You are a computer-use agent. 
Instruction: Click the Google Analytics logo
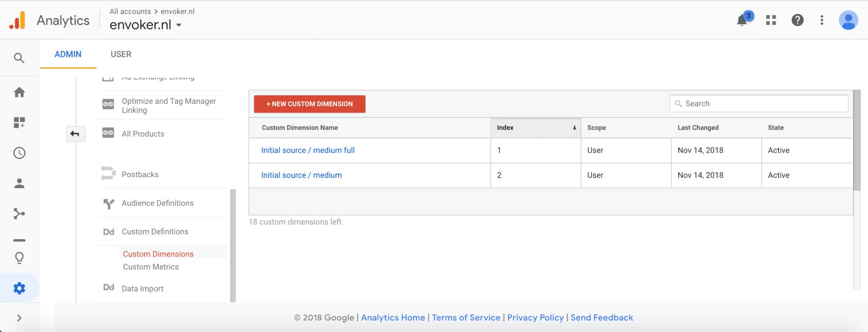point(17,20)
